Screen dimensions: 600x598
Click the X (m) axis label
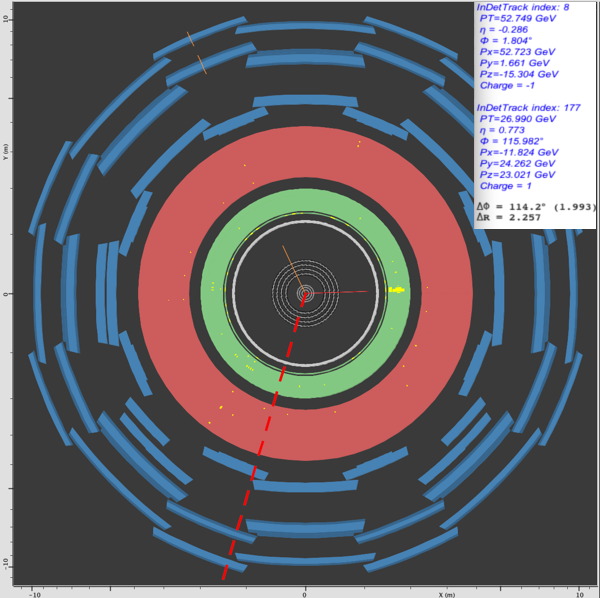coord(447,591)
